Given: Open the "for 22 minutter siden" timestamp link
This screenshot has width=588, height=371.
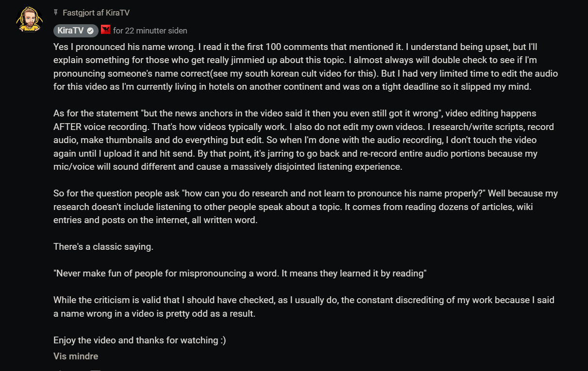Looking at the screenshot, I should pos(150,31).
